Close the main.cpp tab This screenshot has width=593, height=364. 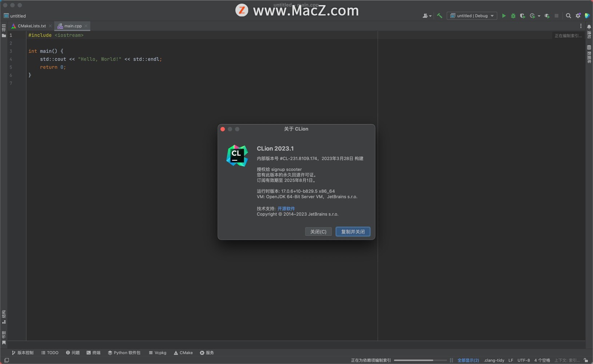click(86, 26)
